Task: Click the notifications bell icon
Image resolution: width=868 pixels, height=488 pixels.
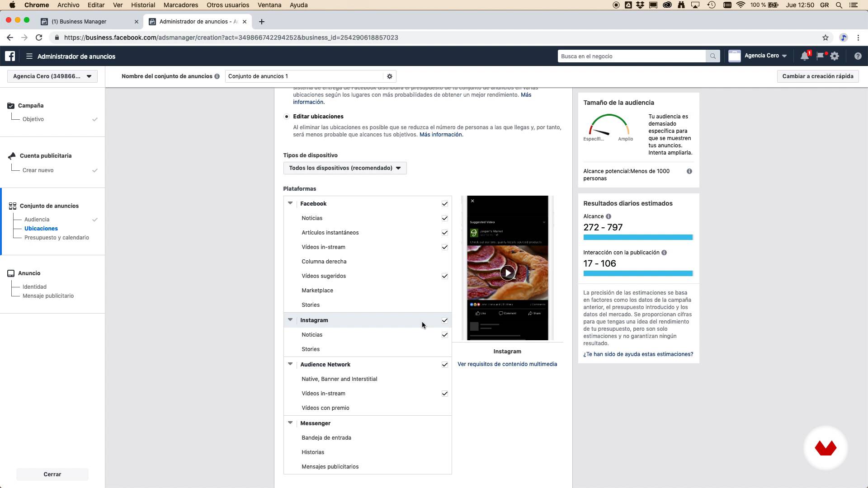Action: point(804,56)
